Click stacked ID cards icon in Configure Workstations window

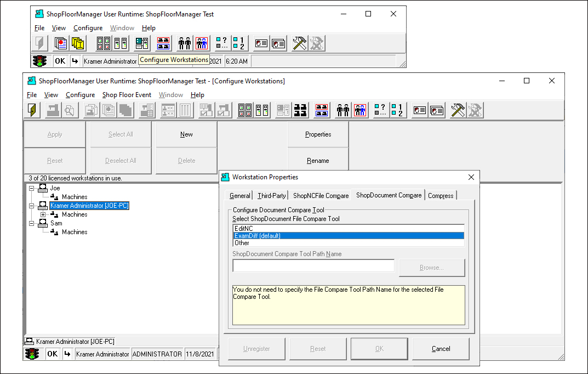(x=437, y=110)
